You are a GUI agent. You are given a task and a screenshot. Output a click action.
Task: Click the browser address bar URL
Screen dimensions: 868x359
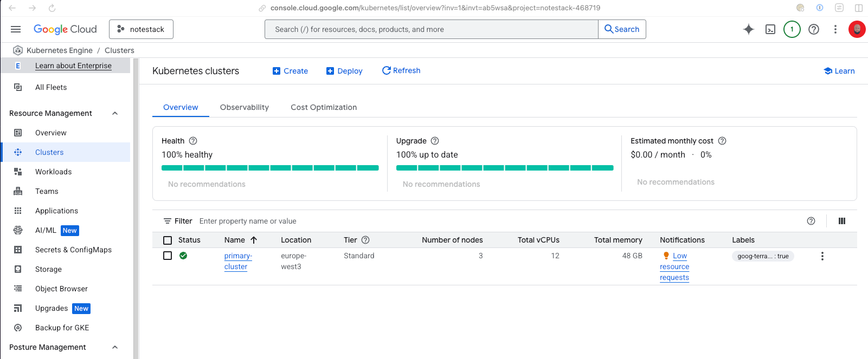[x=435, y=8]
